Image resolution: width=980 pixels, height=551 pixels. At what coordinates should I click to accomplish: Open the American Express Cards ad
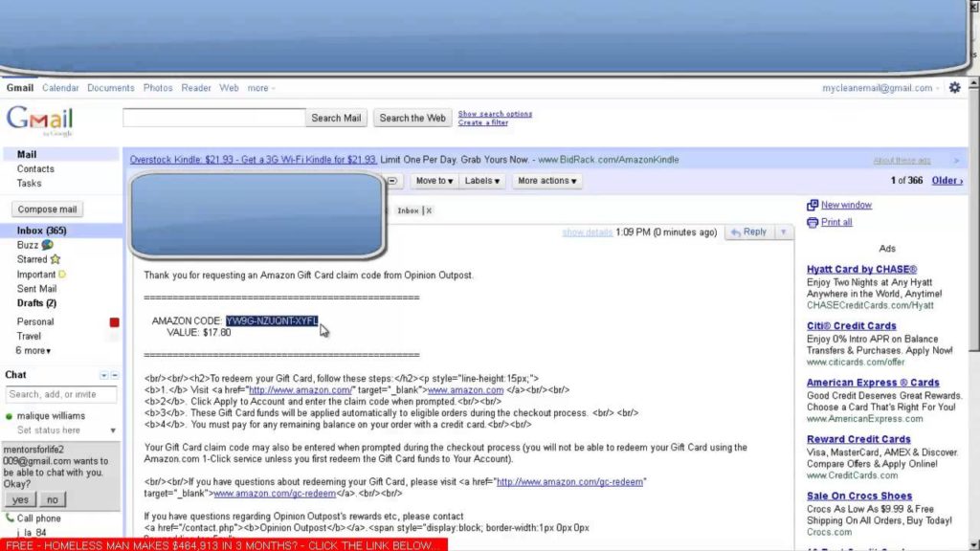tap(873, 383)
